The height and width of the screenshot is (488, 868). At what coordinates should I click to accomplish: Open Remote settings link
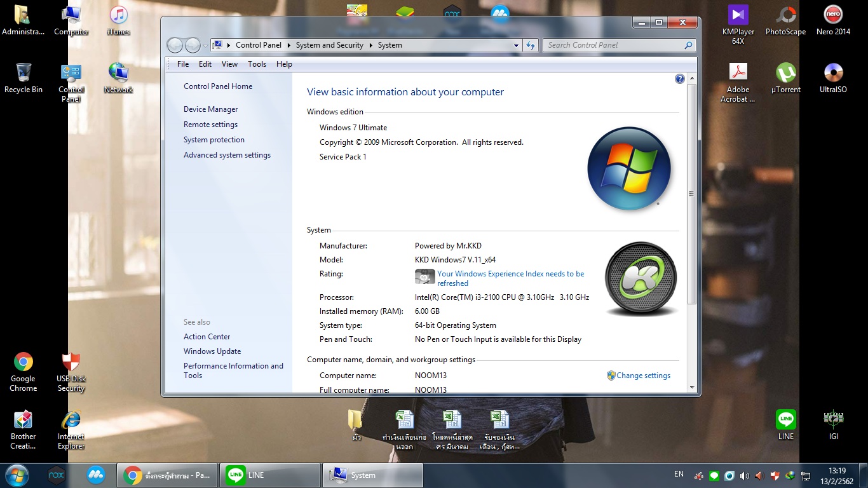pyautogui.click(x=210, y=125)
